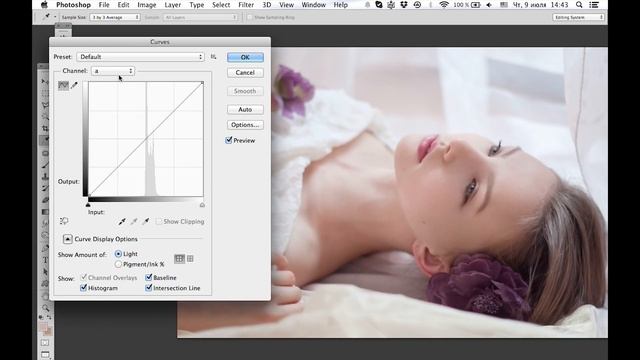Click the Wi-Fi status icon

(x=444, y=5)
